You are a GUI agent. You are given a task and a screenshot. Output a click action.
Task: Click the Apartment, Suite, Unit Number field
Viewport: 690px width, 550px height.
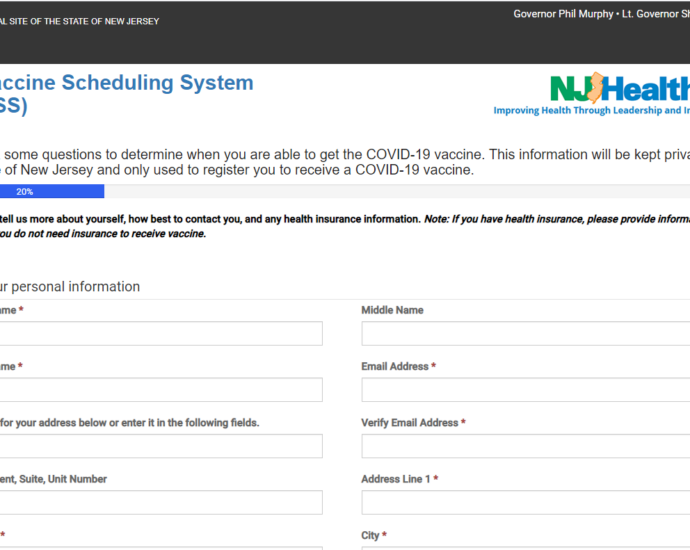coord(160,502)
